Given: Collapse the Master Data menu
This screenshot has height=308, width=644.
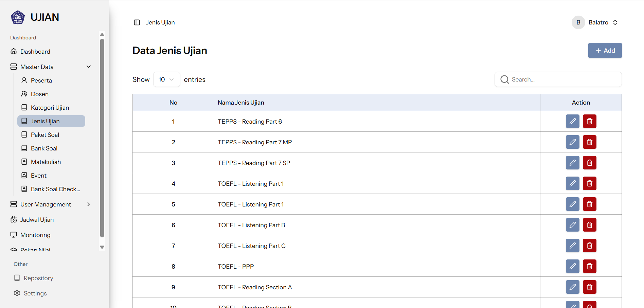Looking at the screenshot, I should [x=89, y=67].
